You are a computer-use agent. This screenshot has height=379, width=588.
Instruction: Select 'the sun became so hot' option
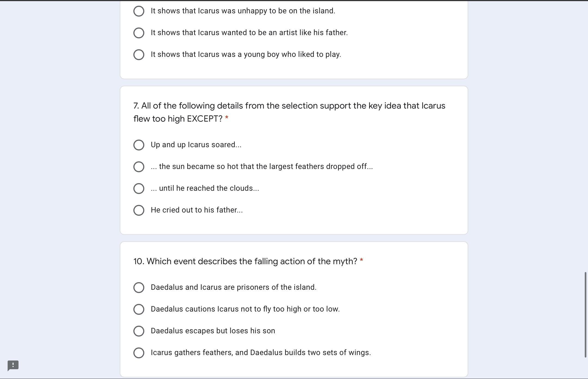pyautogui.click(x=139, y=167)
